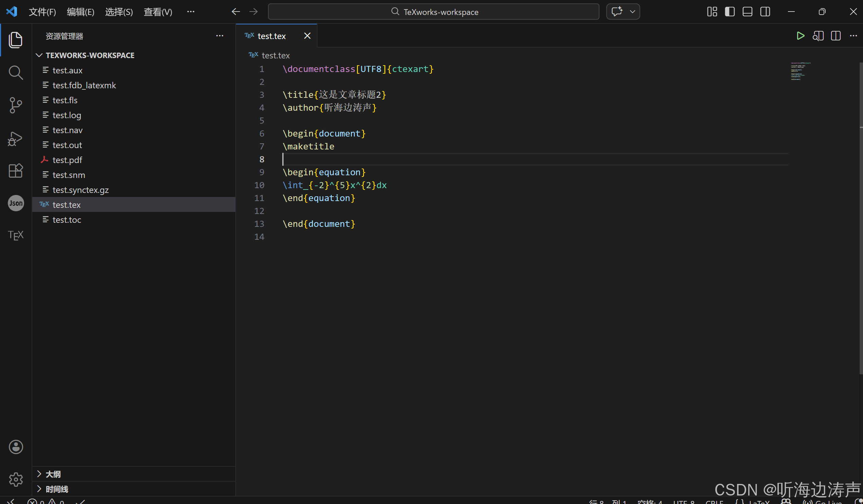This screenshot has height=504, width=863.
Task: Click the 资源管理器 panel title
Action: tap(65, 36)
